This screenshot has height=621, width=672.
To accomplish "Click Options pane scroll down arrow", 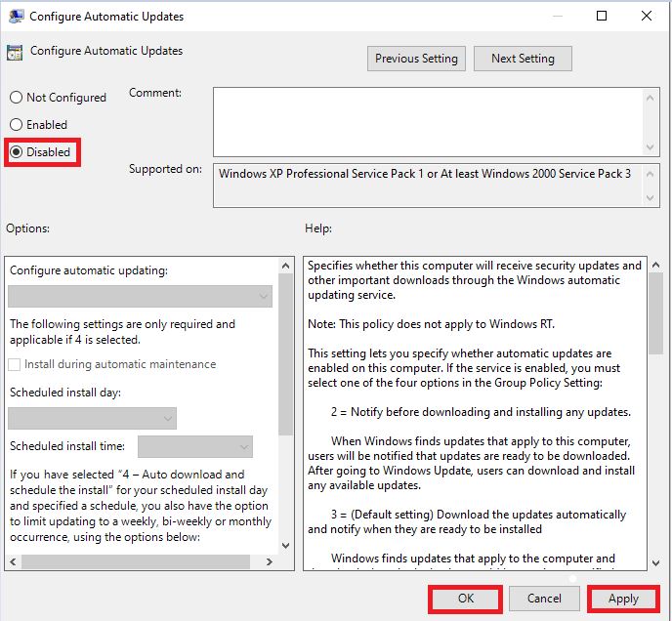I will pyautogui.click(x=286, y=546).
